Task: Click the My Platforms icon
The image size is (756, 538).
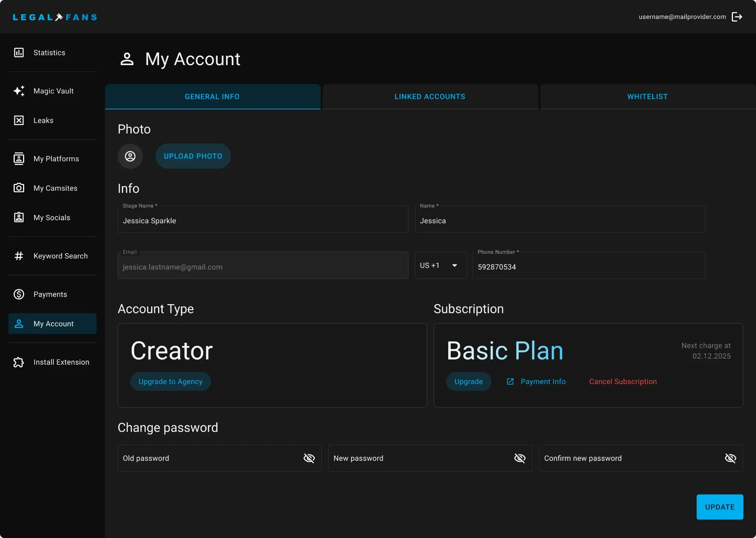Action: click(19, 159)
